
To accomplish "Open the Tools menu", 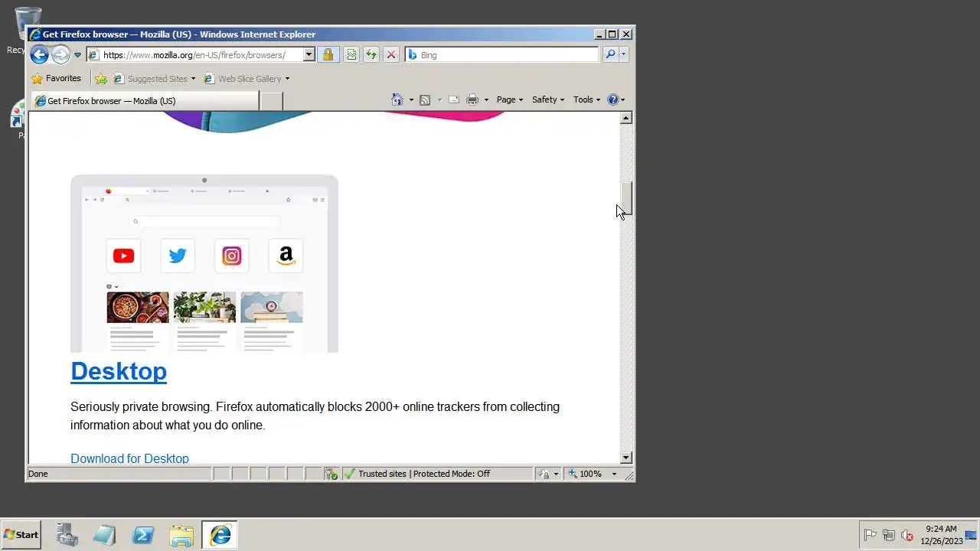I will [x=587, y=99].
